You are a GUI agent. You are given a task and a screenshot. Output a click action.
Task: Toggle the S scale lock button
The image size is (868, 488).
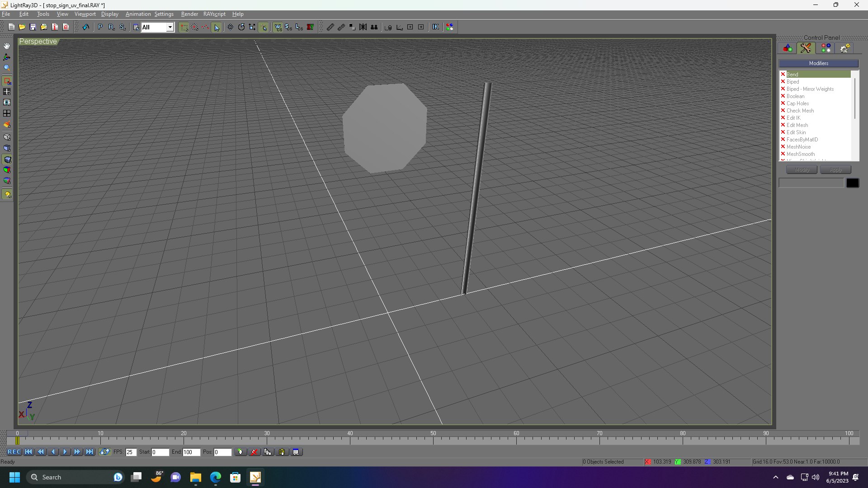123,27
